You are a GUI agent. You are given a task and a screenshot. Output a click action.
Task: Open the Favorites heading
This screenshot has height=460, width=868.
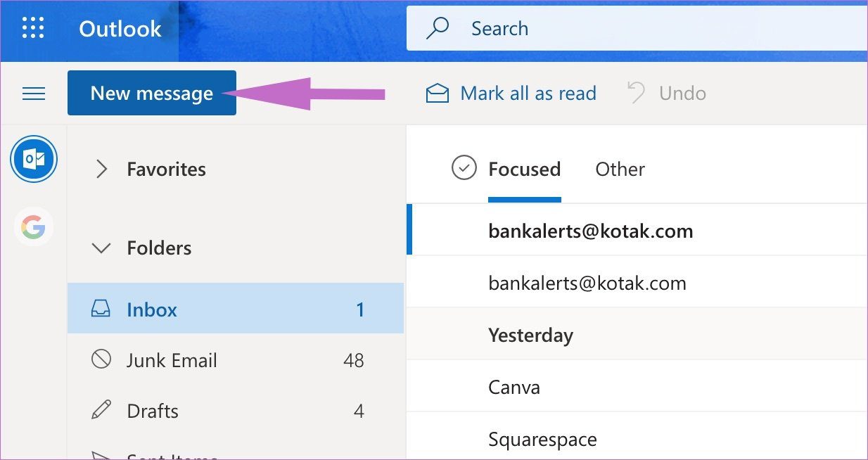(167, 169)
